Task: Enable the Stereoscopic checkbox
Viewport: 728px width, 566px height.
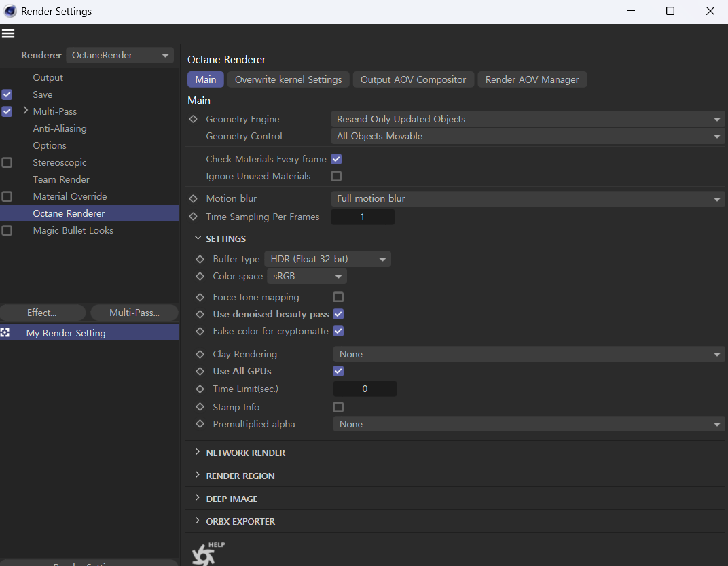Action: point(7,162)
